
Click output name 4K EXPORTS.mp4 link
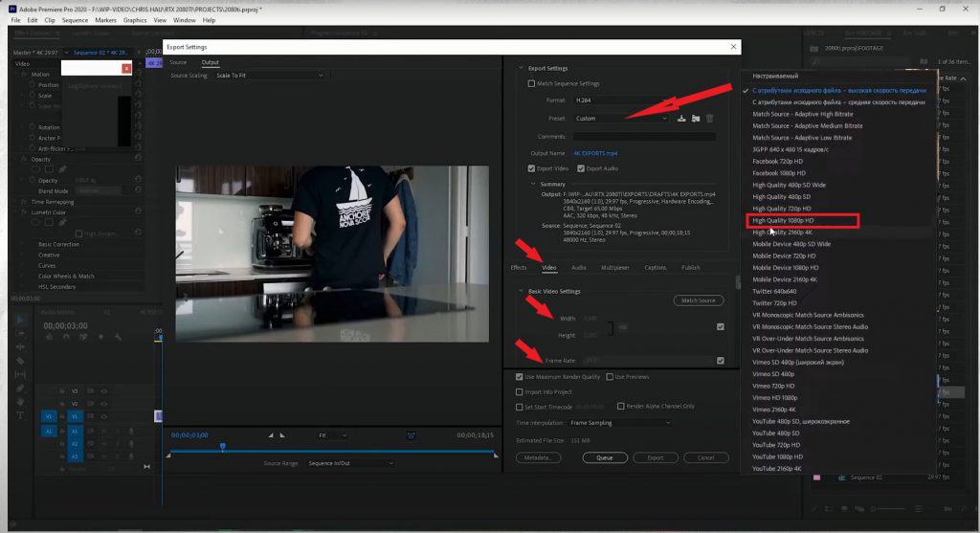pos(595,153)
